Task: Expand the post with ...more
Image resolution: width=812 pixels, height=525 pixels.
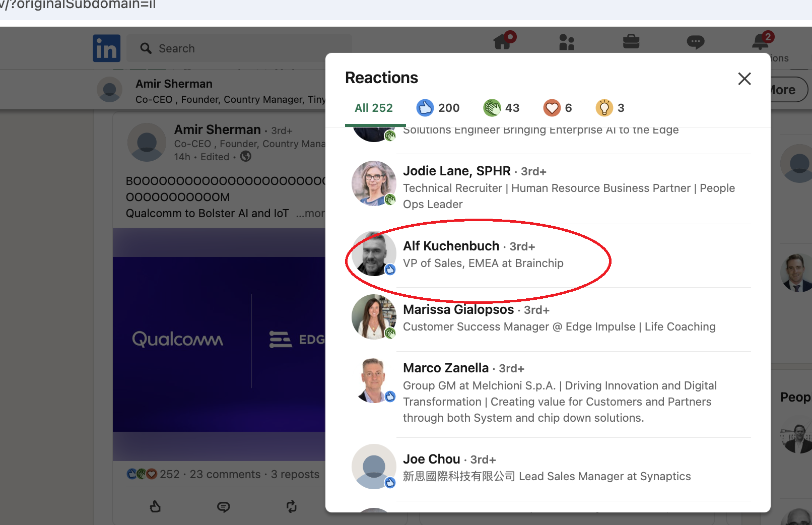Action: (x=311, y=213)
